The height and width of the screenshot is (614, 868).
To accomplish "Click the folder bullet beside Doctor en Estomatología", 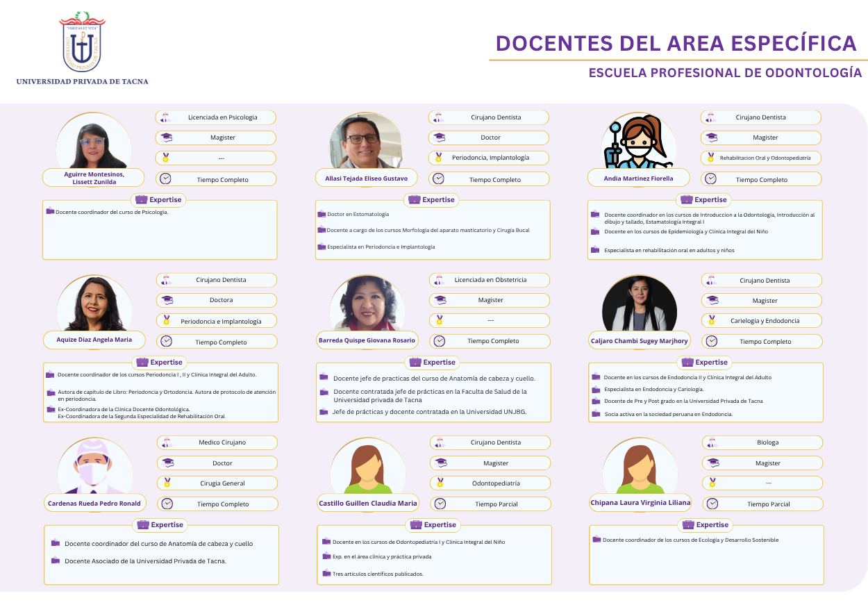I will tap(322, 214).
